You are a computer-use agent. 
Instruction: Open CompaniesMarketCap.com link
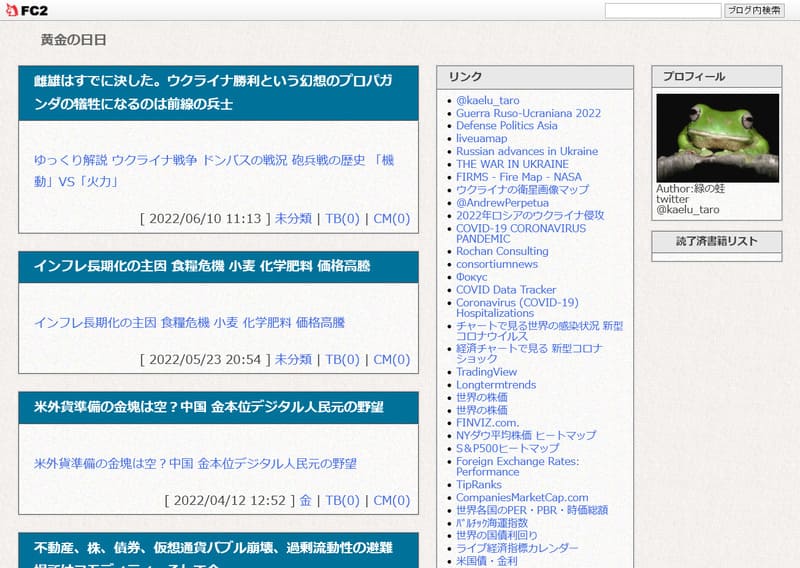tap(521, 497)
